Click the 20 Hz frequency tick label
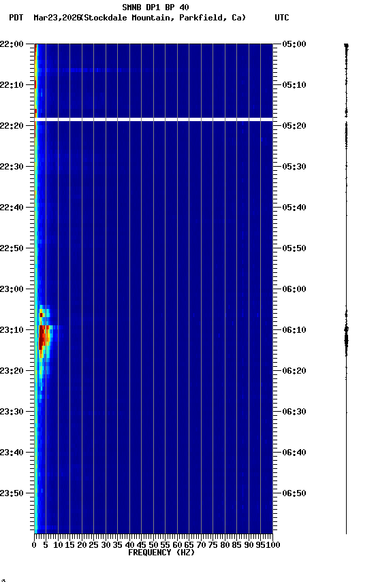The height and width of the screenshot is (588, 376). [82, 546]
